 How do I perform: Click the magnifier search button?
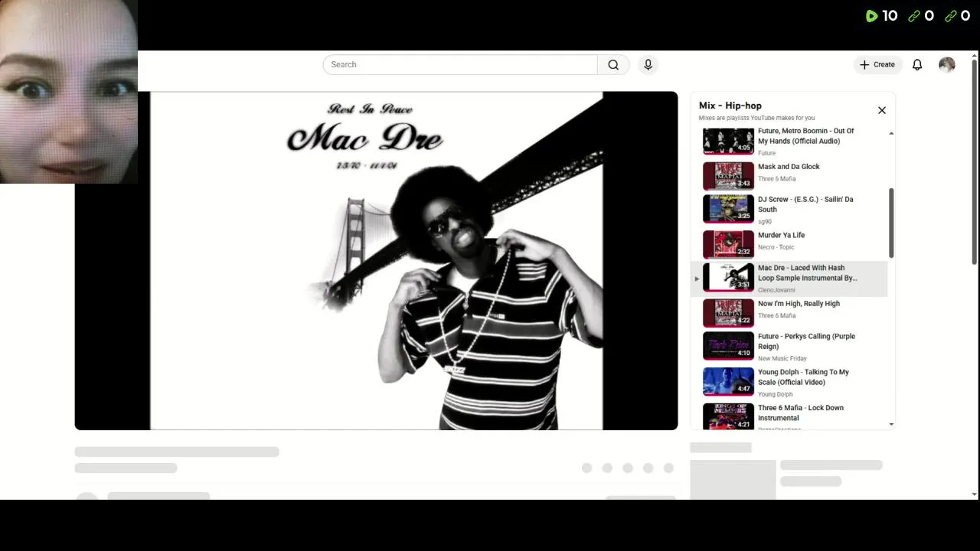click(x=613, y=65)
